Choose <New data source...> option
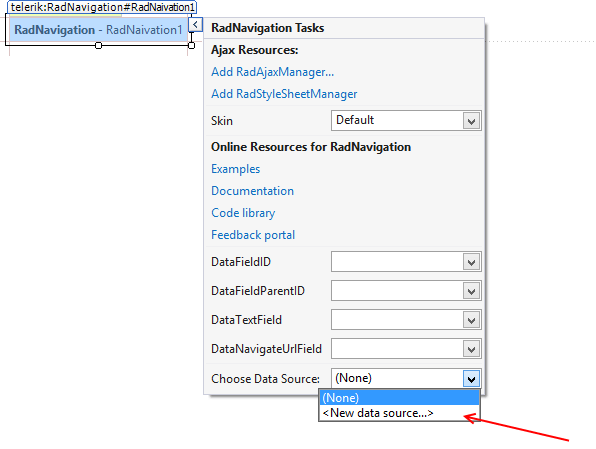Viewport: 596px width, 449px height. point(399,413)
